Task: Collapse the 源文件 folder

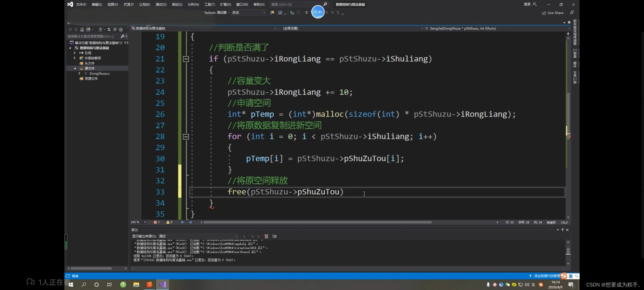Action: 75,68
